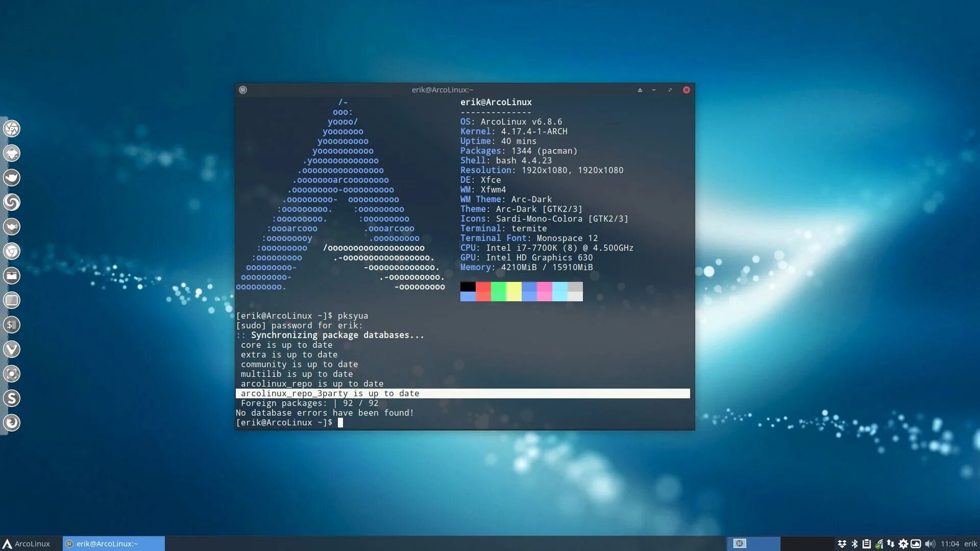Click the 'Icons: Sardi-Mono-Colora [GTK2/3]' line

(x=544, y=219)
